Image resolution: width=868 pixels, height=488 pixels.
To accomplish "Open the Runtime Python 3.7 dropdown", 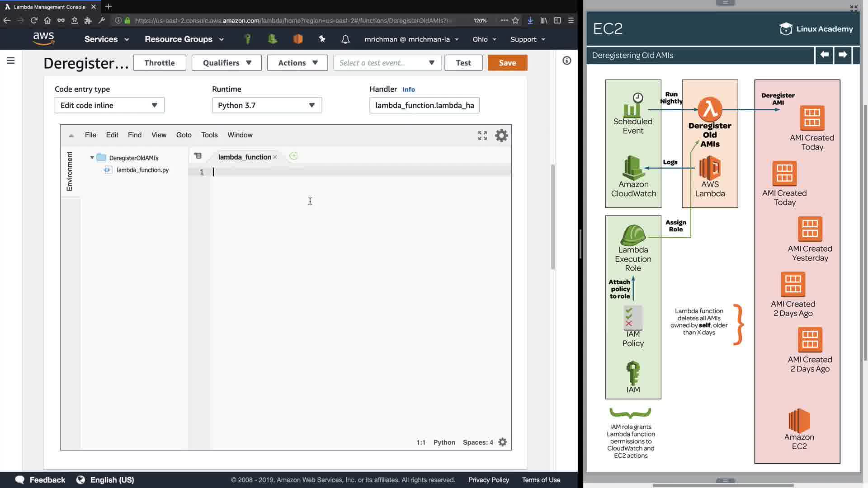I will coord(267,105).
